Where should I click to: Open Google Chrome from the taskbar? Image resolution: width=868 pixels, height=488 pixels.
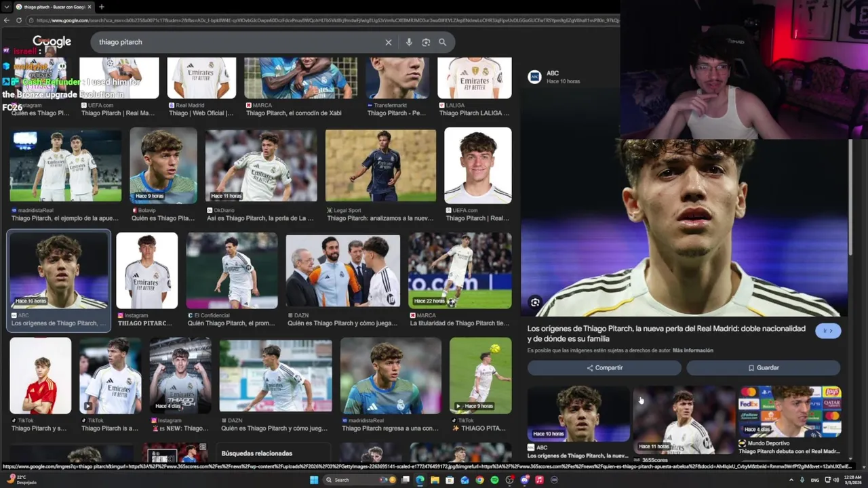point(479,480)
